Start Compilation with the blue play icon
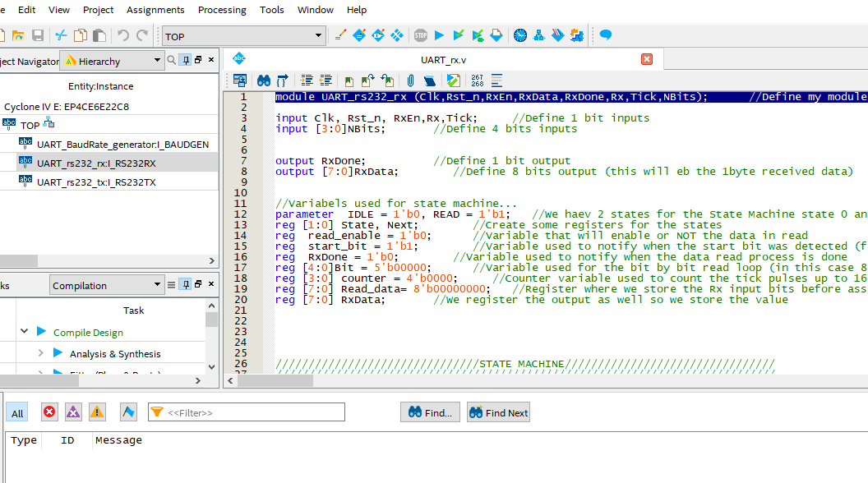 (440, 35)
